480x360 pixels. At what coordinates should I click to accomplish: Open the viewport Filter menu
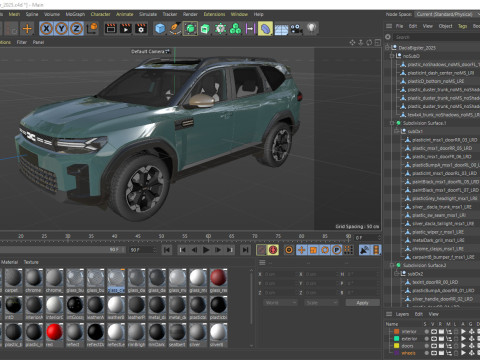point(22,42)
